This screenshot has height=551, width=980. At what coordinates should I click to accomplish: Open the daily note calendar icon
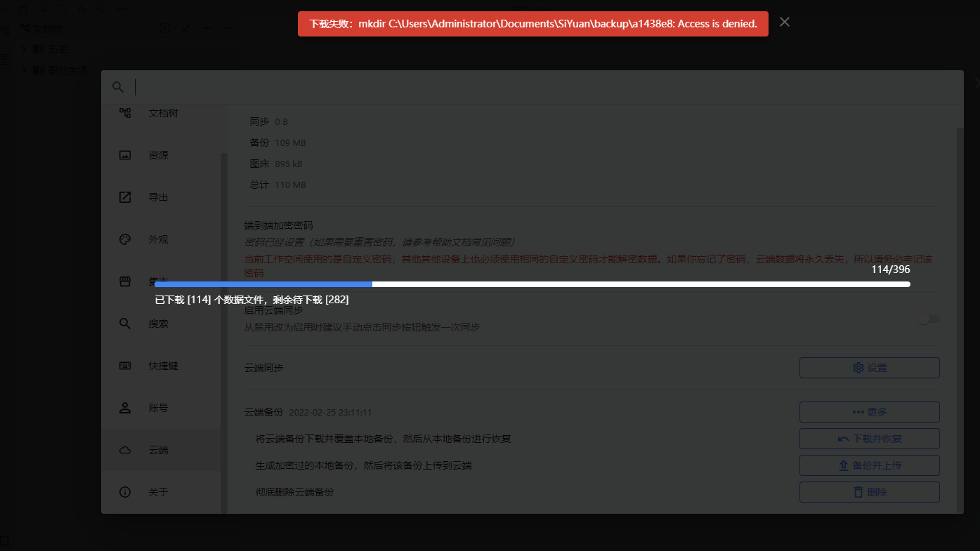point(23,9)
